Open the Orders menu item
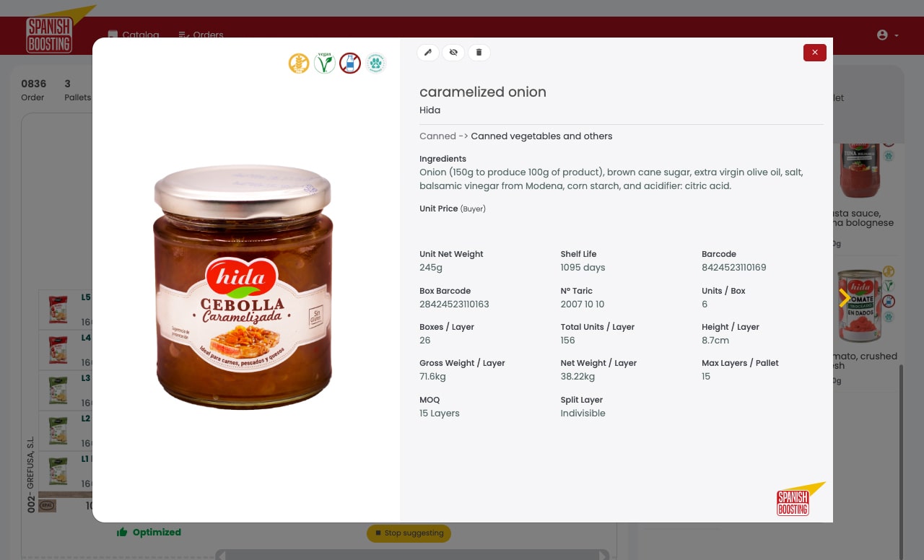This screenshot has width=924, height=560. [x=201, y=34]
